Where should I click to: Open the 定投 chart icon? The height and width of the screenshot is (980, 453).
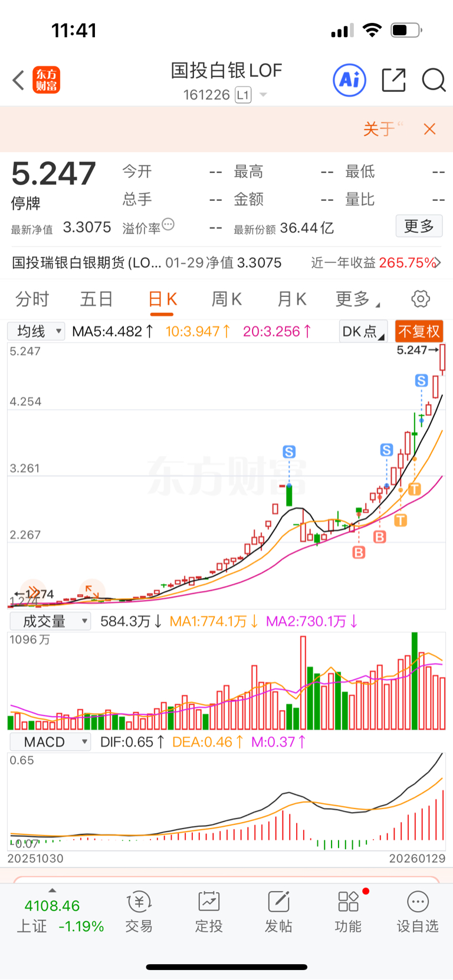[x=209, y=902]
